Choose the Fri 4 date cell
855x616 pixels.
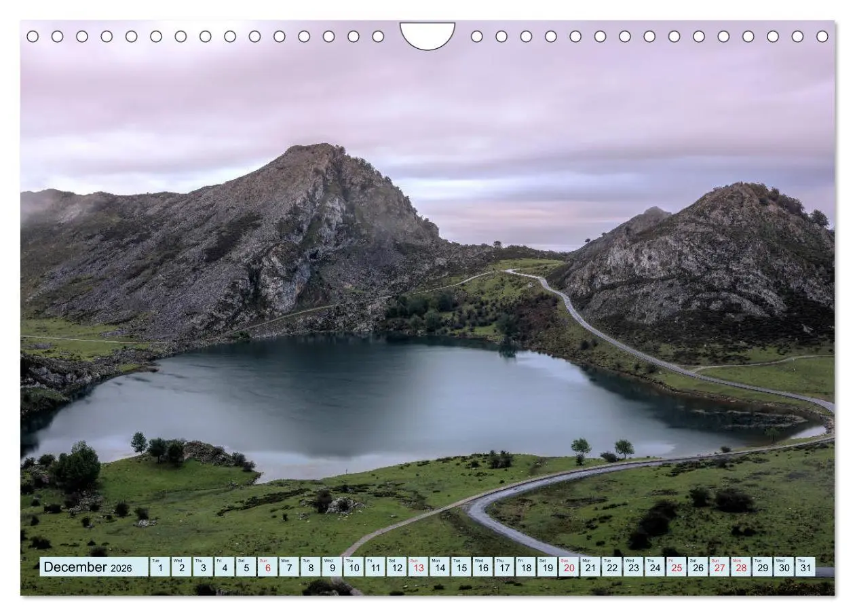click(225, 567)
